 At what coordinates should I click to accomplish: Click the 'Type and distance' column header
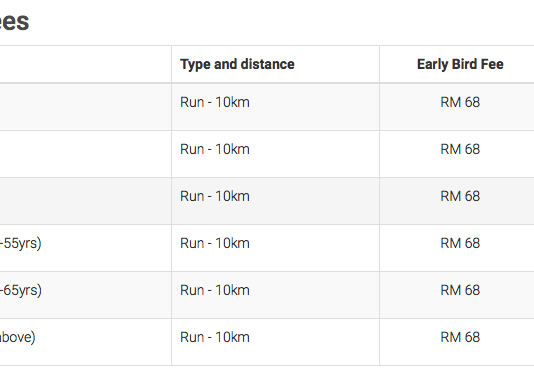click(237, 64)
